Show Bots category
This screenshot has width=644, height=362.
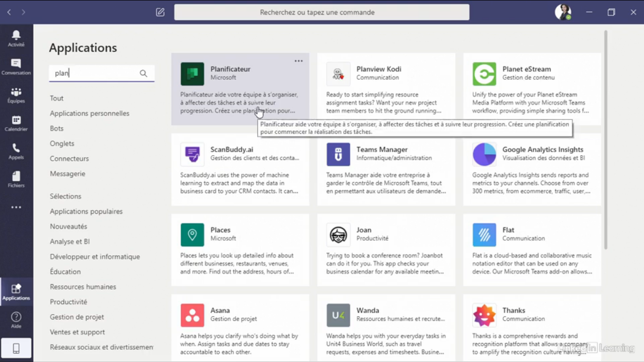57,128
